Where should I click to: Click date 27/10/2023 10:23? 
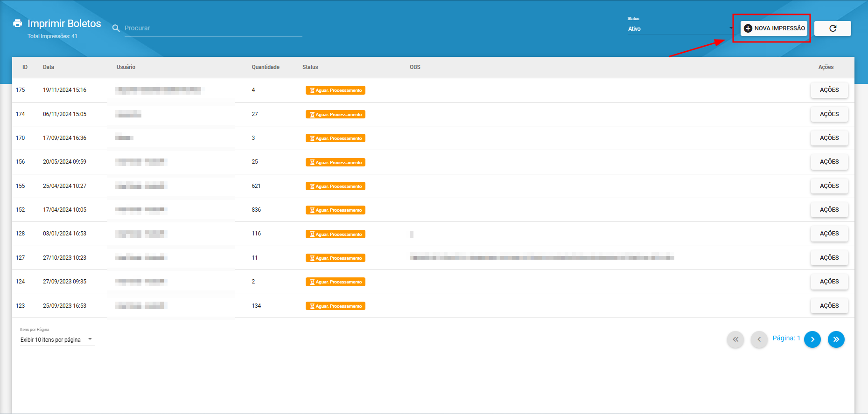tap(64, 258)
